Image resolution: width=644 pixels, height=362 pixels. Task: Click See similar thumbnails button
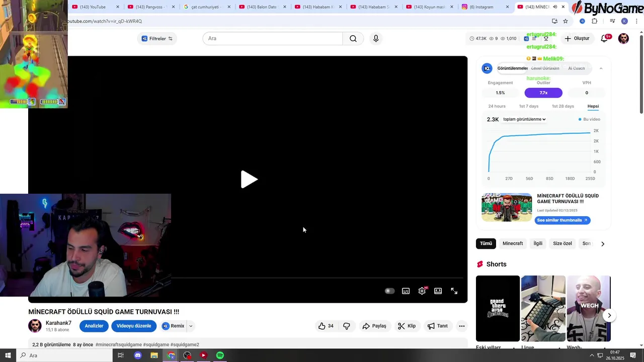[x=562, y=220]
